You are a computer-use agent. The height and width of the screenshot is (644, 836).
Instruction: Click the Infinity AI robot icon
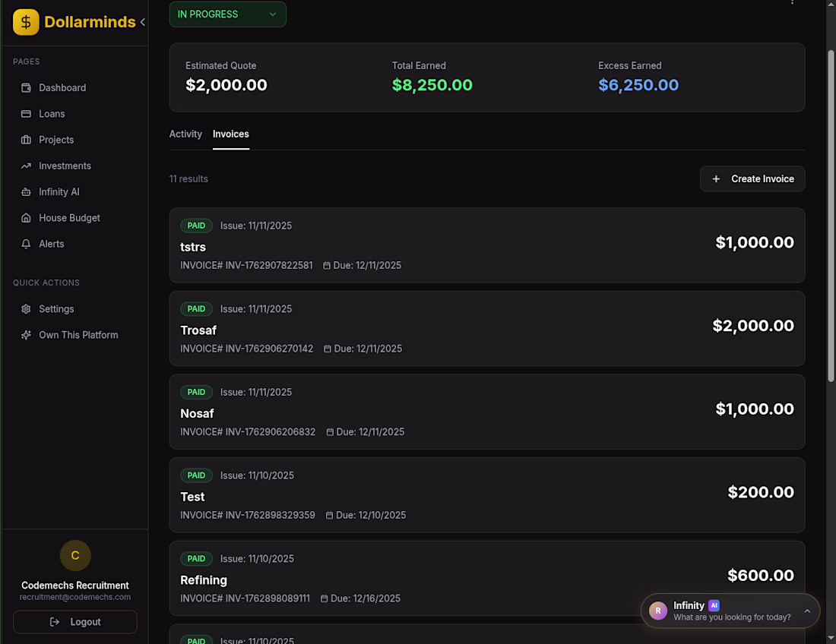pos(26,192)
